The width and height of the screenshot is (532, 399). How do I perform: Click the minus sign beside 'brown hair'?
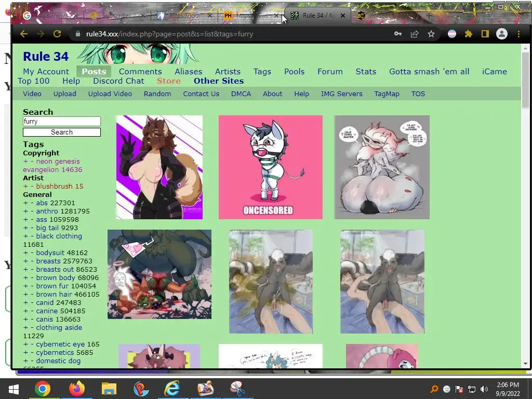32,295
